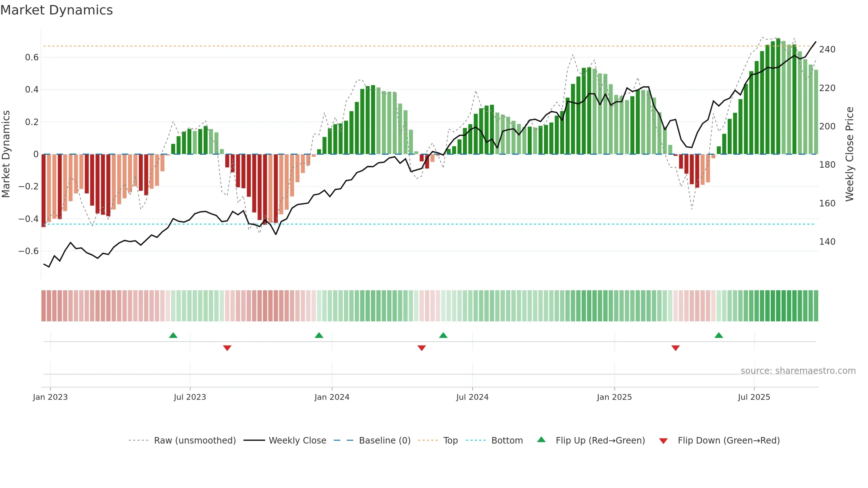The width and height of the screenshot is (868, 488).
Task: Click the vertical Market Dynamics axis title
Action: point(6,154)
